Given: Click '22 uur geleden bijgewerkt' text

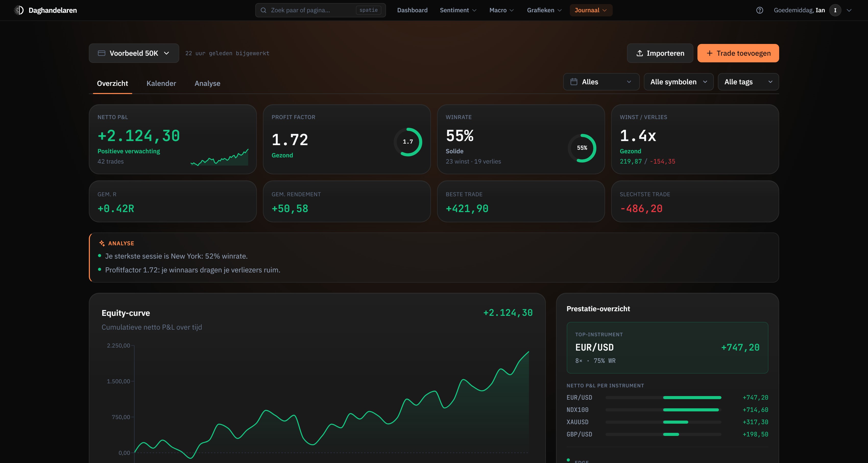Looking at the screenshot, I should click(227, 53).
